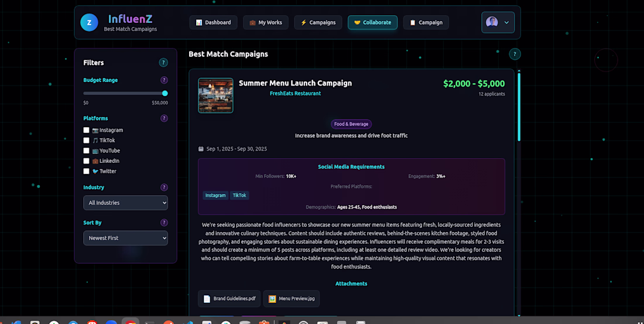This screenshot has height=324, width=644.
Task: Click the Min Followers 10K+ value
Action: coord(291,176)
